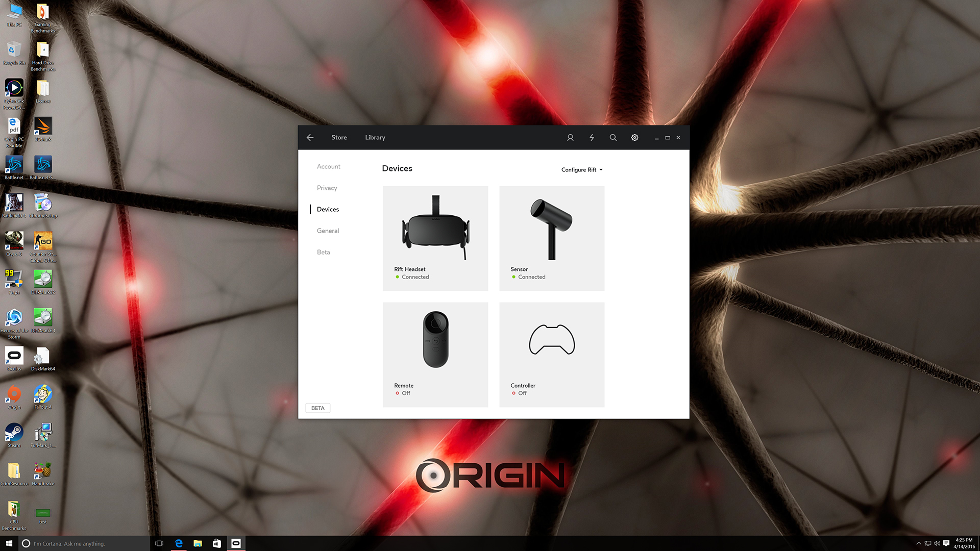Select DiskMark64 settings file icon
This screenshot has width=980, height=551.
click(43, 359)
